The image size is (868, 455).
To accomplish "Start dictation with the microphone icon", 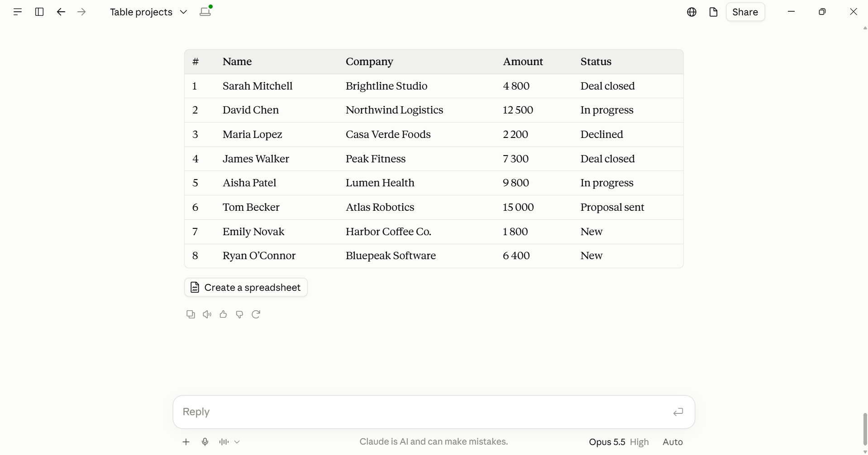I will (205, 442).
